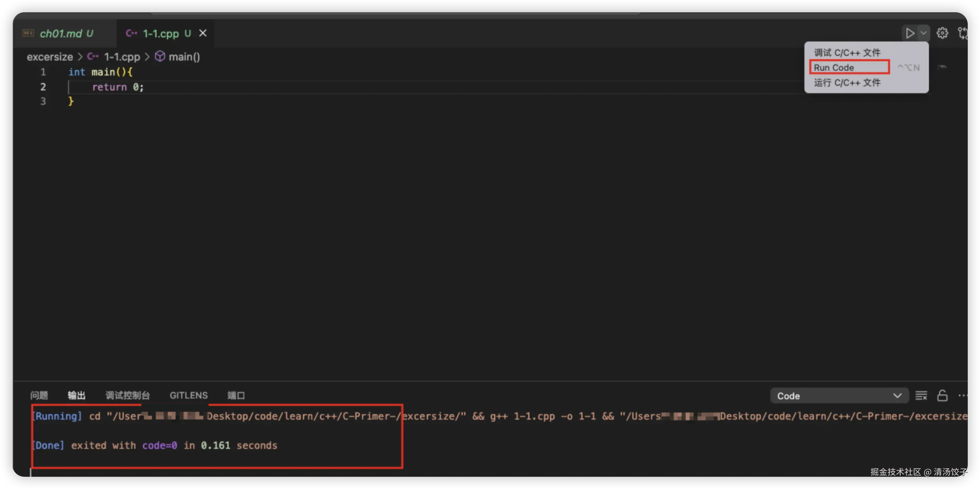This screenshot has height=489, width=980.
Task: Switch to the ch01.md editor tab
Action: pos(61,33)
